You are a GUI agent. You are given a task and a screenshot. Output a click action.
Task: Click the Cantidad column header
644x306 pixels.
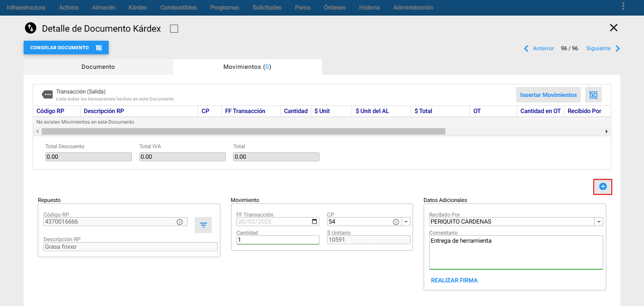pyautogui.click(x=295, y=111)
